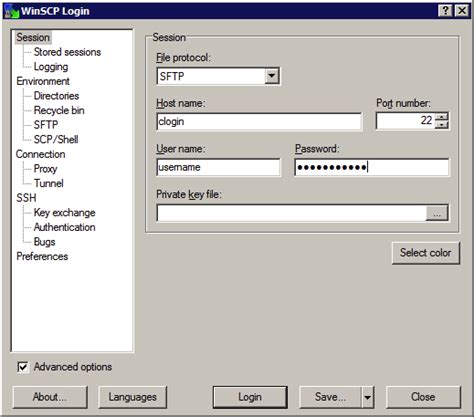This screenshot has width=474, height=417.
Task: Click the Password input field
Action: [372, 167]
